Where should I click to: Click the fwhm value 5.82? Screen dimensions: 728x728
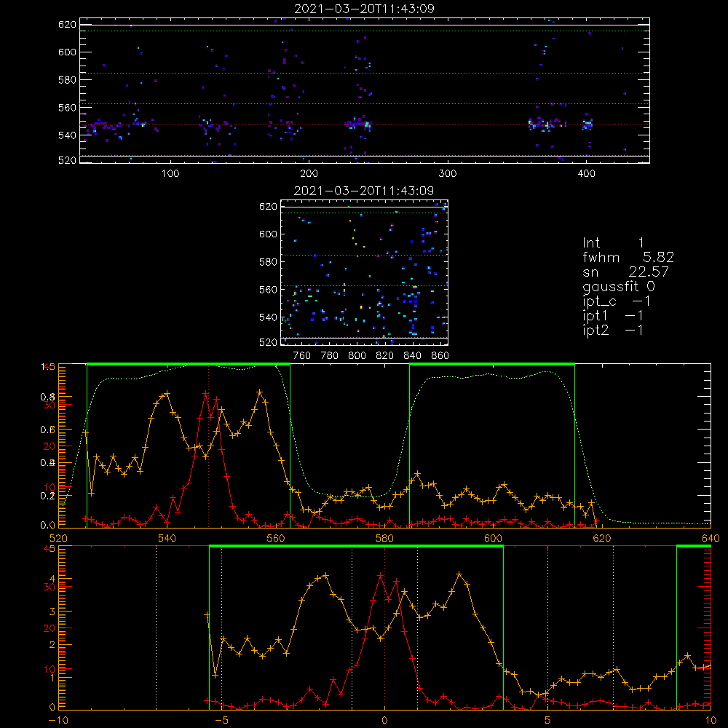tap(658, 257)
